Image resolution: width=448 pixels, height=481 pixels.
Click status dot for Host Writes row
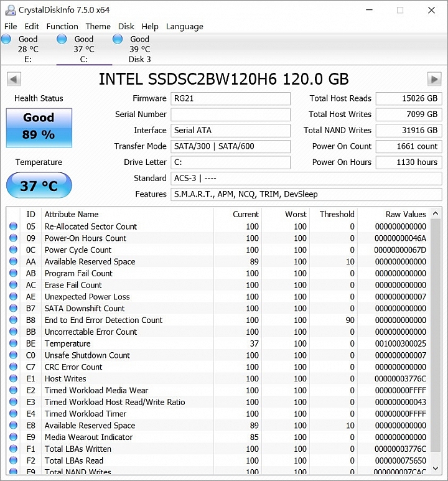pos(13,378)
